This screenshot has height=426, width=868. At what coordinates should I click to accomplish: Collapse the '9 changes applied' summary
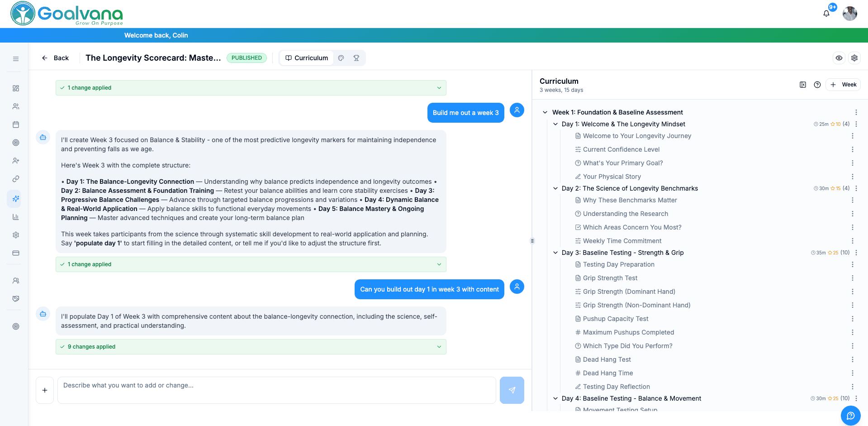438,347
